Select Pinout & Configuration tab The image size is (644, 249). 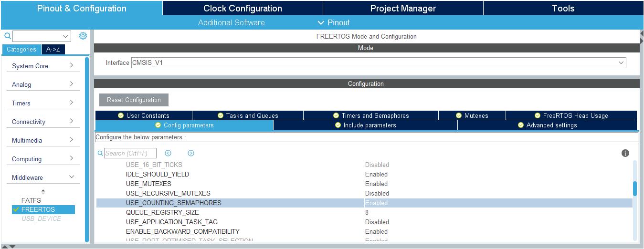(x=82, y=8)
